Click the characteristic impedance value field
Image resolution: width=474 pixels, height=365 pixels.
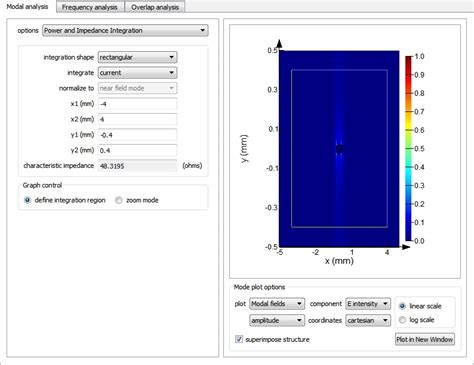click(x=137, y=166)
